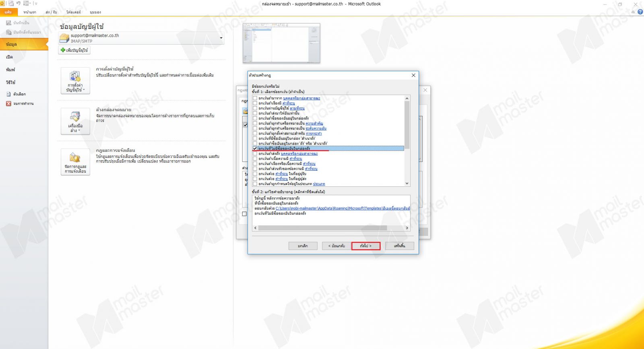The image size is (644, 349).
Task: Check the 'ยกเว้นถ้าถูกกำหนดให้อยู่ในประเภท' exception box
Action: click(255, 184)
